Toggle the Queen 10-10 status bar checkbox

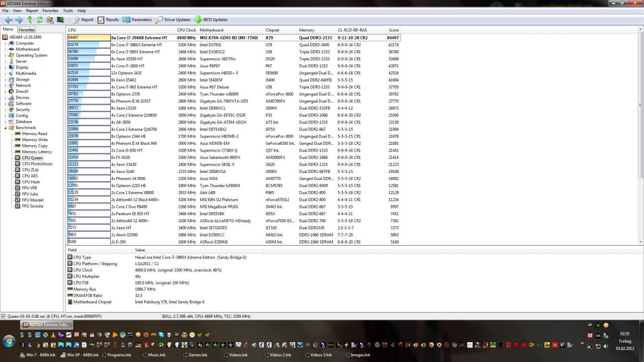click(x=3, y=316)
